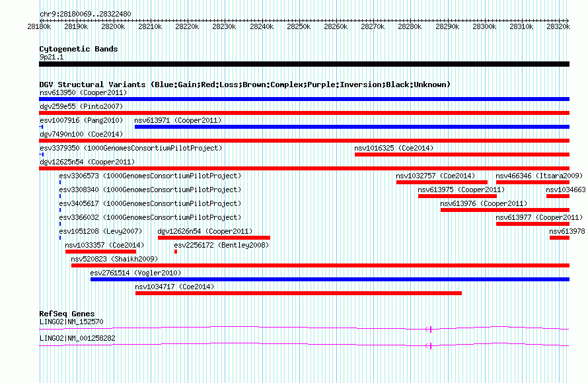Select nsv613976 (Cooper2011) label
Viewport: 588px width, 383px height.
pos(484,203)
